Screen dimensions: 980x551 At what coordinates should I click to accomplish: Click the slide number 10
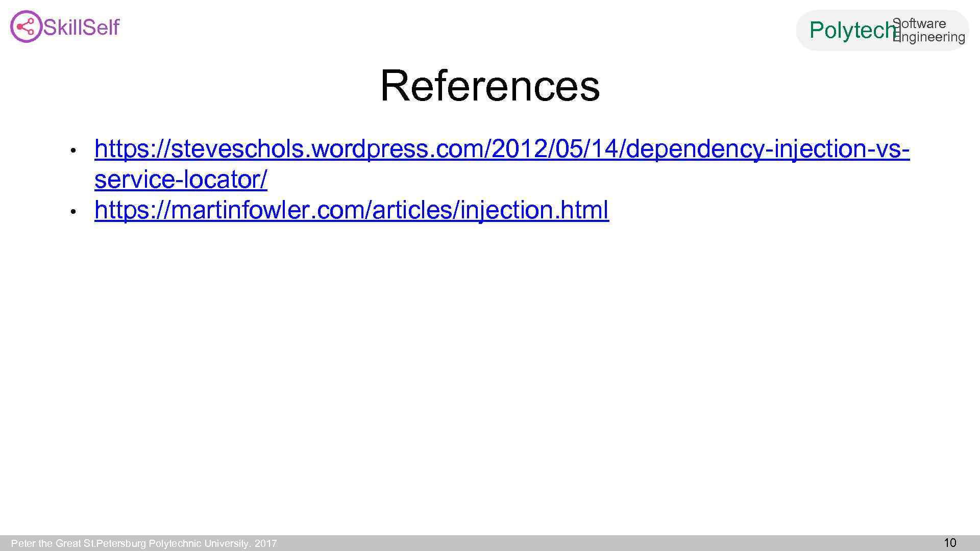[950, 542]
